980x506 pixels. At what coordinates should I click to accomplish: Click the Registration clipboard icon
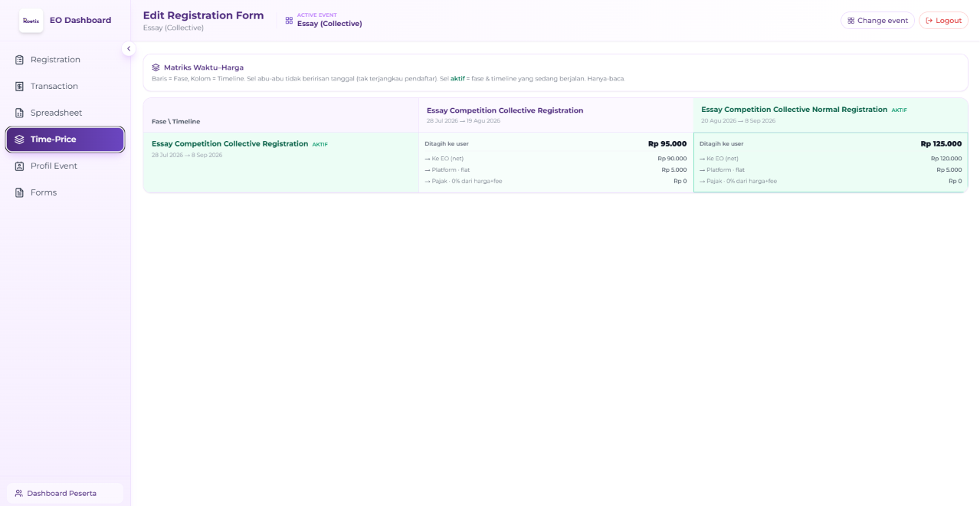(20, 60)
